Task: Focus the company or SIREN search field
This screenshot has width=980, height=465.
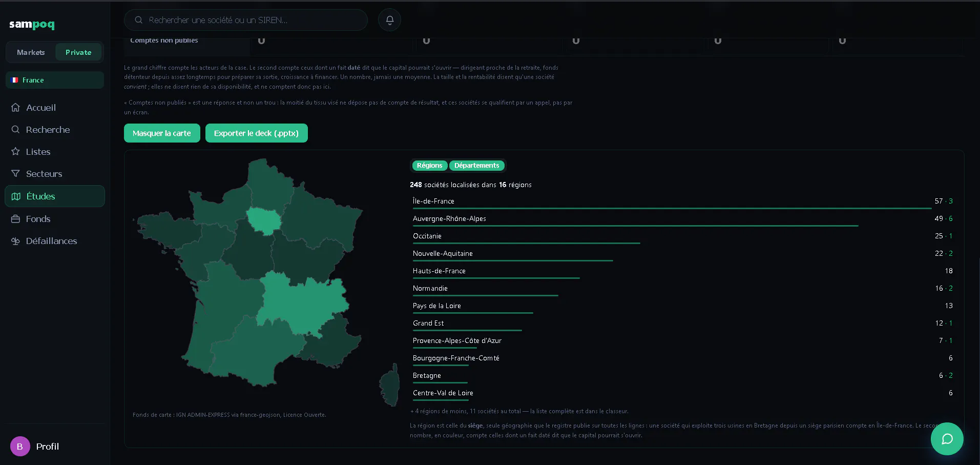Action: click(x=246, y=20)
